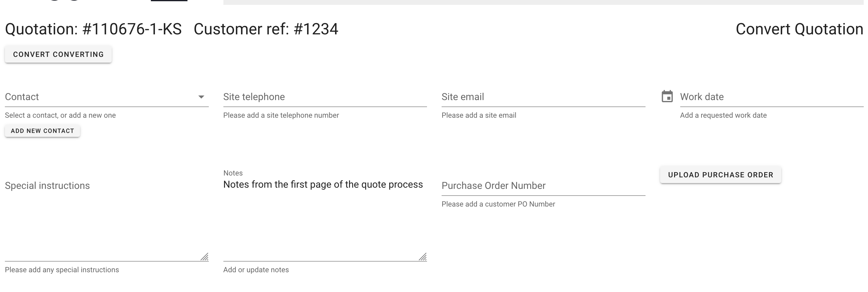Click the Quotation #110676-1-KS heading
The image size is (868, 292).
click(93, 29)
